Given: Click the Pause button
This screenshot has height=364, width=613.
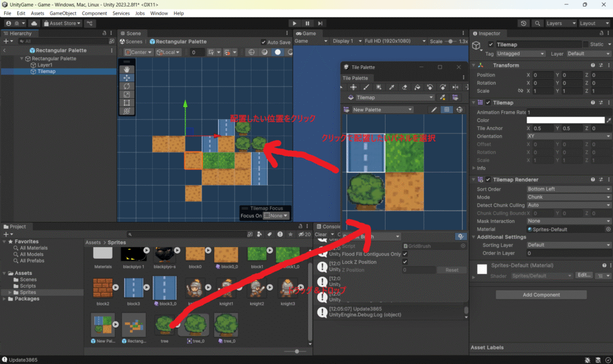Looking at the screenshot, I should 307,23.
